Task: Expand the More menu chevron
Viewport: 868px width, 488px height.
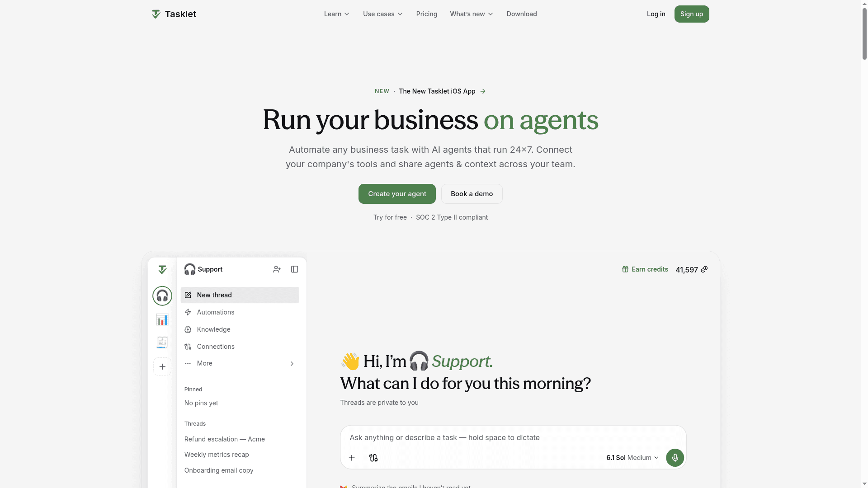Action: (292, 364)
